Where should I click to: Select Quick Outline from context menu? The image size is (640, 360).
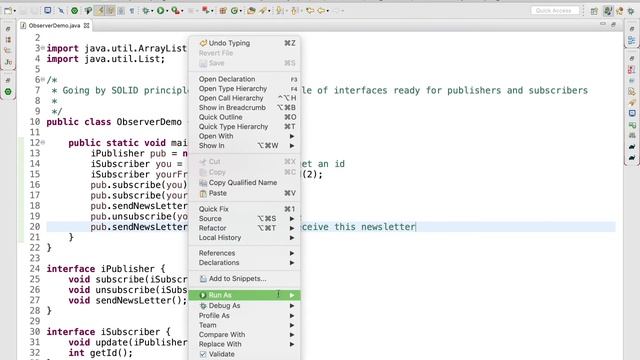pos(244,117)
